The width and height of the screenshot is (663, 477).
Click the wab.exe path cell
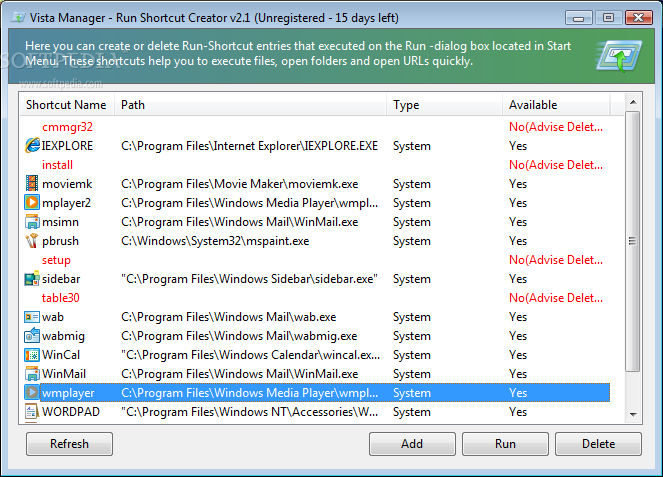[x=229, y=317]
